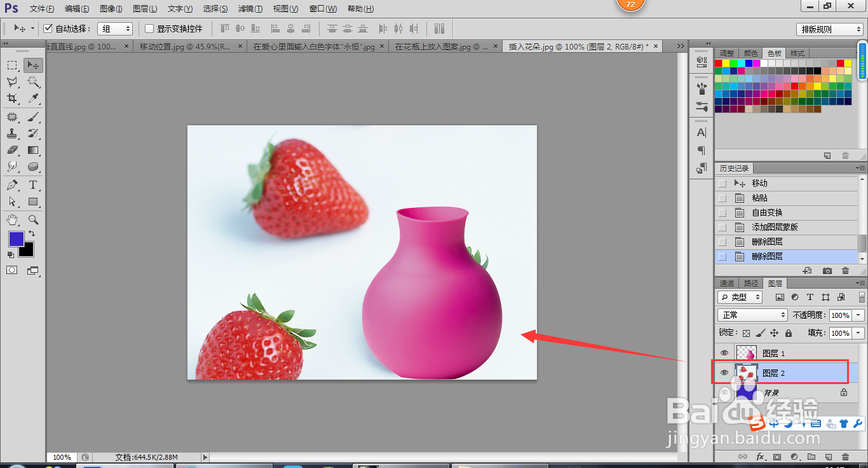Viewport: 868px width, 468px height.
Task: Switch to the 路径 tab
Action: (x=751, y=284)
